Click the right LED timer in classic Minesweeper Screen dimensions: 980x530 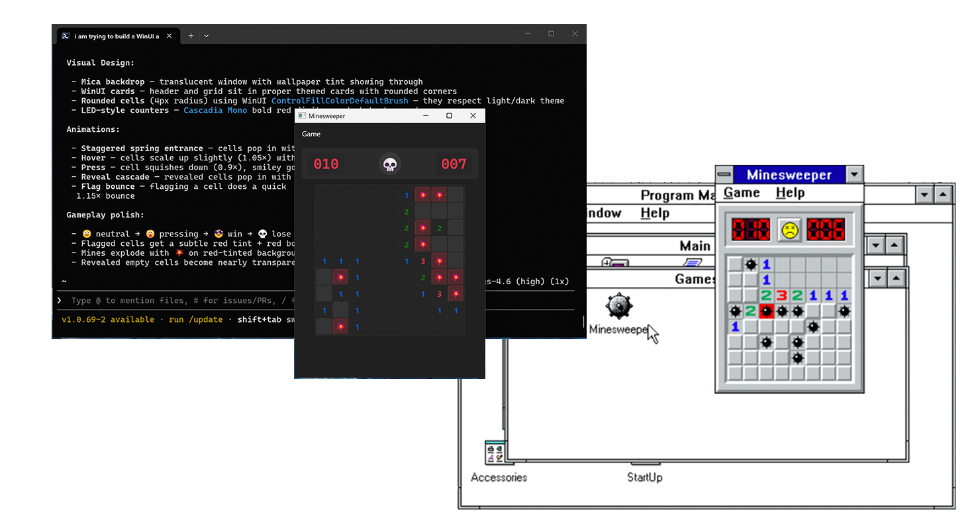pos(825,230)
